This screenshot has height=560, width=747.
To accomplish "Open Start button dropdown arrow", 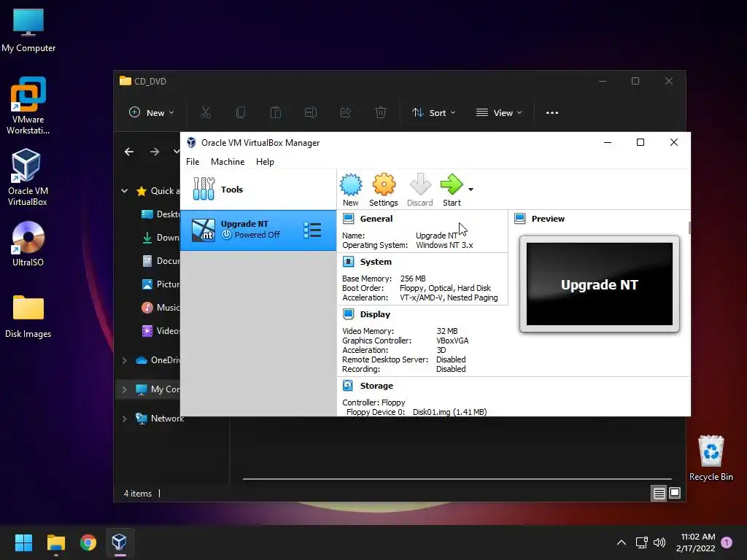I will [471, 190].
